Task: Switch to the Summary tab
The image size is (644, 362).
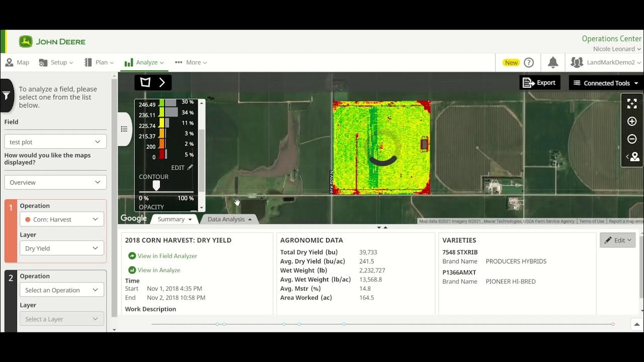Action: click(175, 219)
